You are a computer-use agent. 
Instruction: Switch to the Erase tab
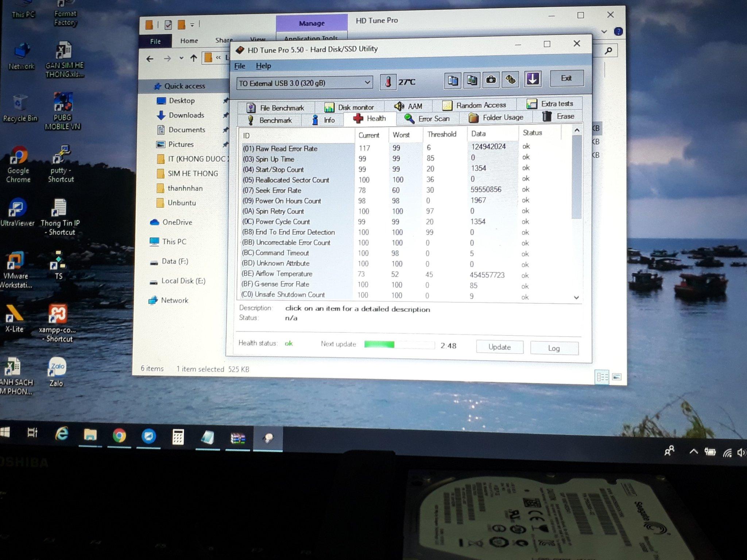(x=558, y=116)
